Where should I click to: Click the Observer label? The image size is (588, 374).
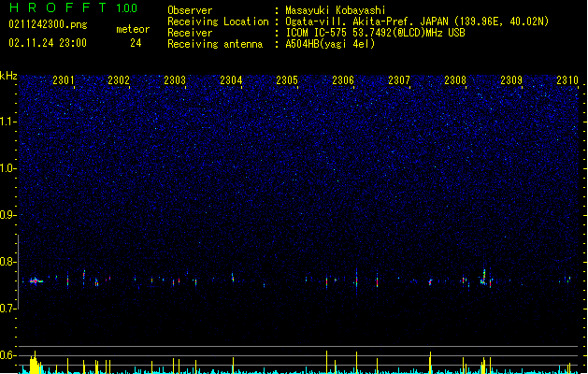pyautogui.click(x=190, y=10)
